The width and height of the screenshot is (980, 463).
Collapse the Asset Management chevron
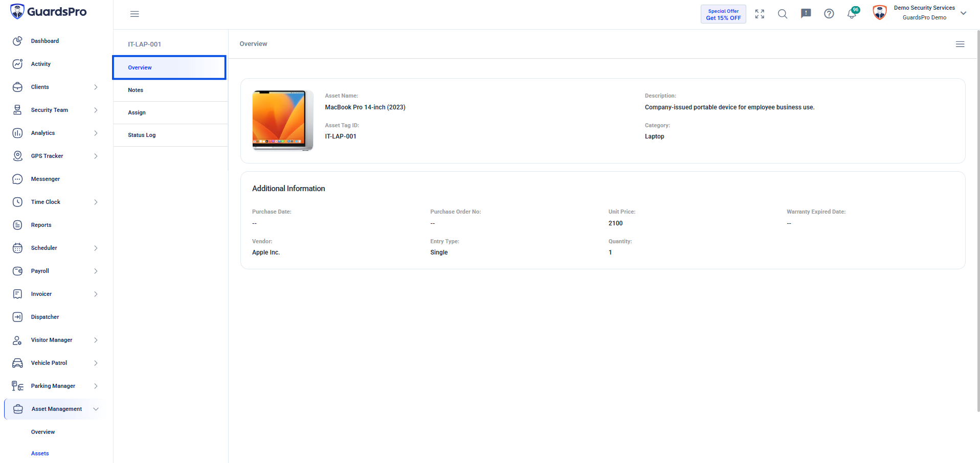[96, 409]
